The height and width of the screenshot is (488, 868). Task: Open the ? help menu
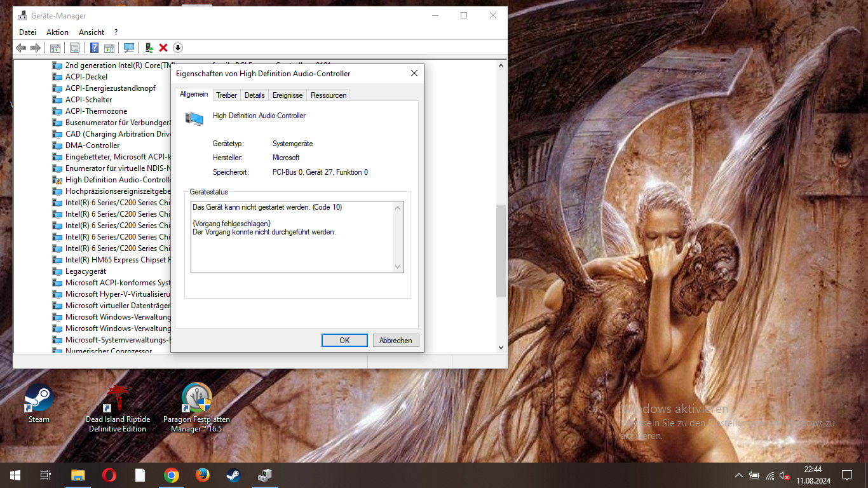click(116, 32)
